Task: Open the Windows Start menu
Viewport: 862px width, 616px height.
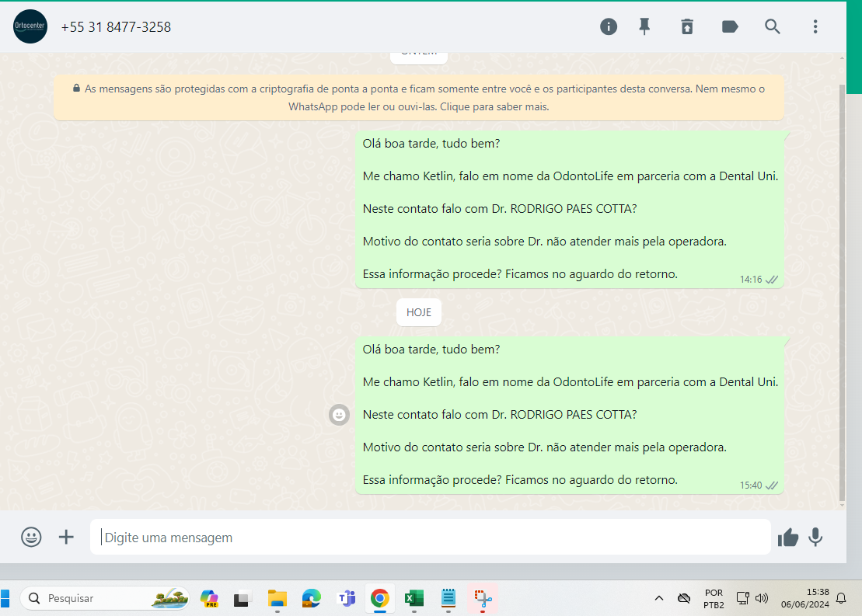Action: pyautogui.click(x=5, y=598)
